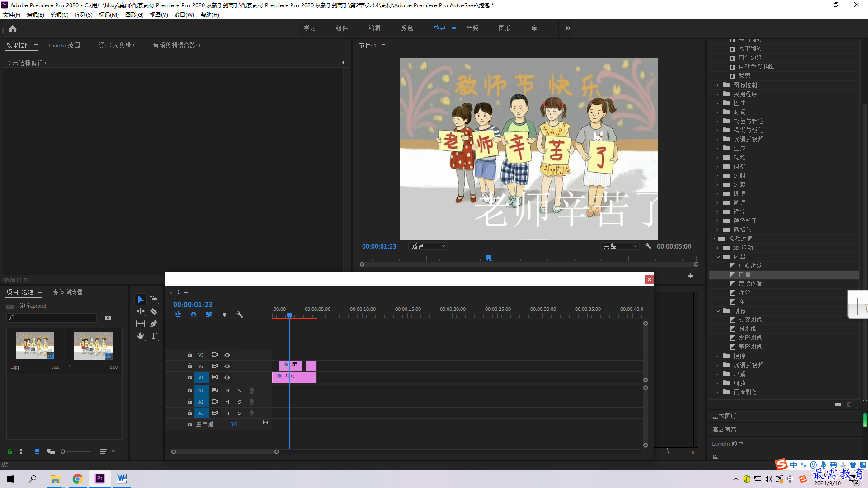The image size is (868, 488).
Task: Toggle project writable lock icon
Action: click(x=9, y=451)
